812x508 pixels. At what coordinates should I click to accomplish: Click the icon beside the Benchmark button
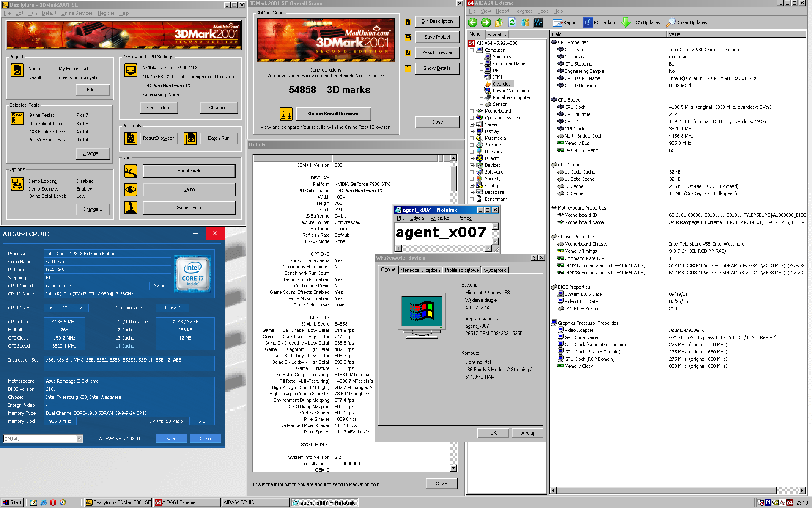coord(131,171)
